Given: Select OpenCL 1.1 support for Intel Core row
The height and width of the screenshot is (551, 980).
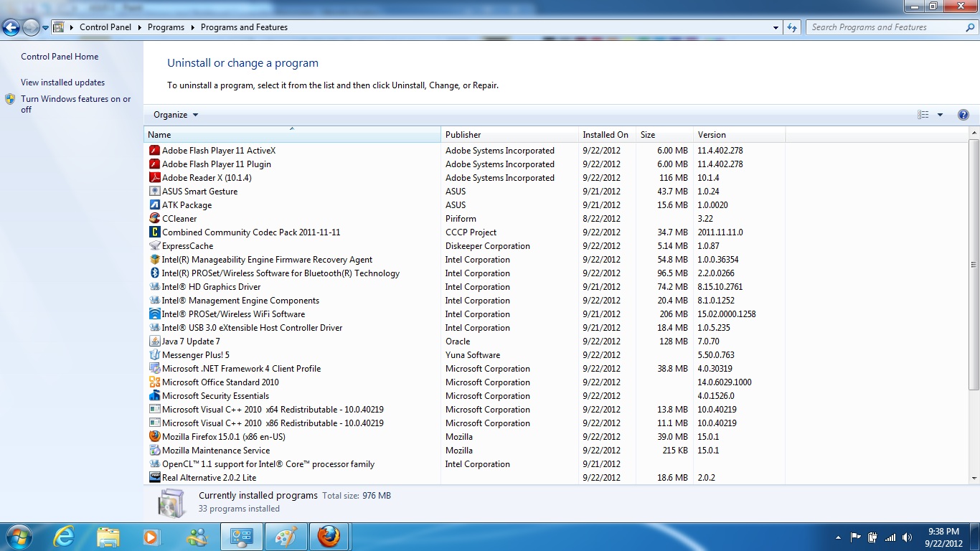Looking at the screenshot, I should point(464,464).
